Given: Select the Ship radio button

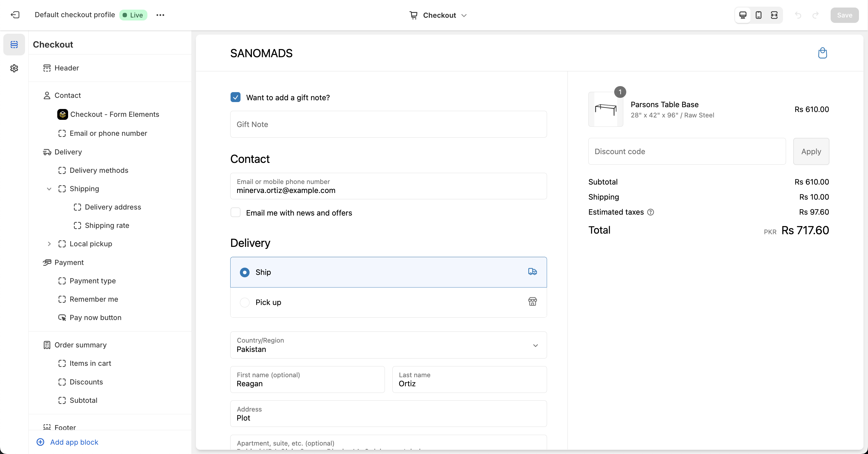Looking at the screenshot, I should pos(245,272).
